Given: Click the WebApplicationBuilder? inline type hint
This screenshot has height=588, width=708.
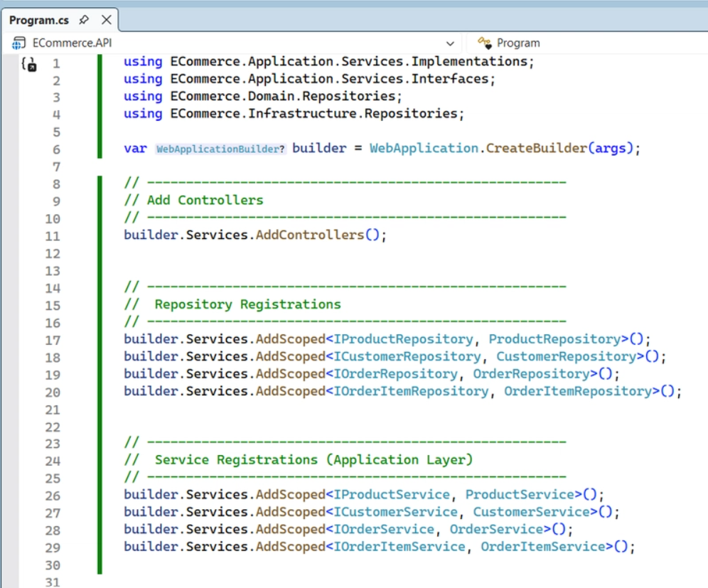Looking at the screenshot, I should [x=220, y=149].
